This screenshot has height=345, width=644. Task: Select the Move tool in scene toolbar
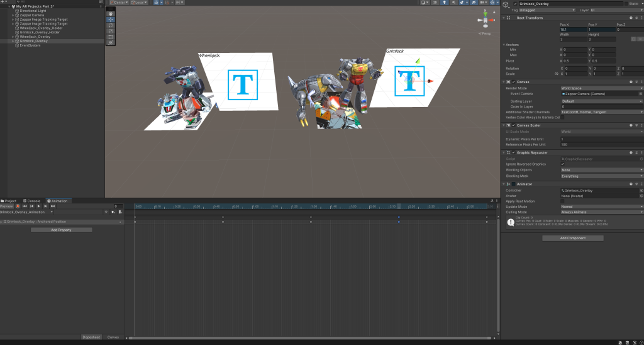pos(111,20)
